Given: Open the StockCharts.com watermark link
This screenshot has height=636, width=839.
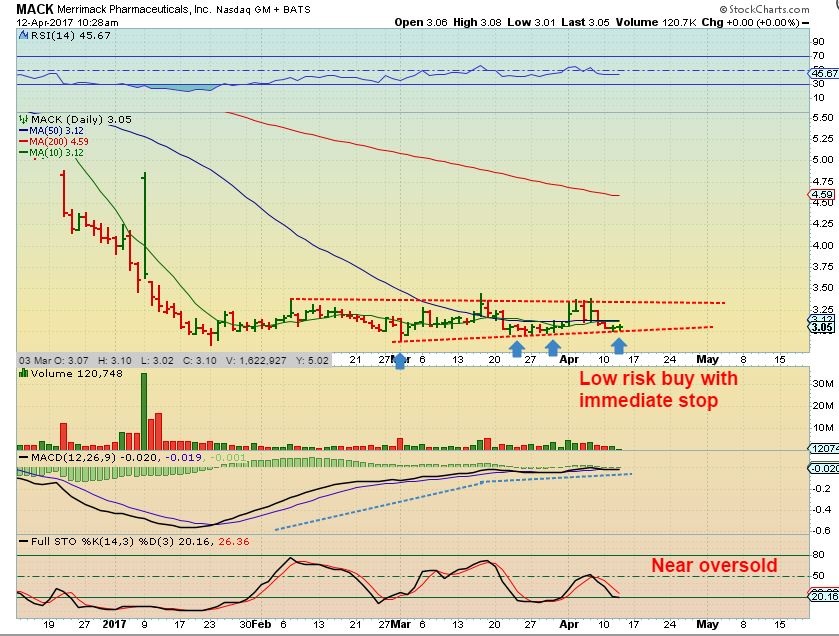Looking at the screenshot, I should (x=787, y=8).
